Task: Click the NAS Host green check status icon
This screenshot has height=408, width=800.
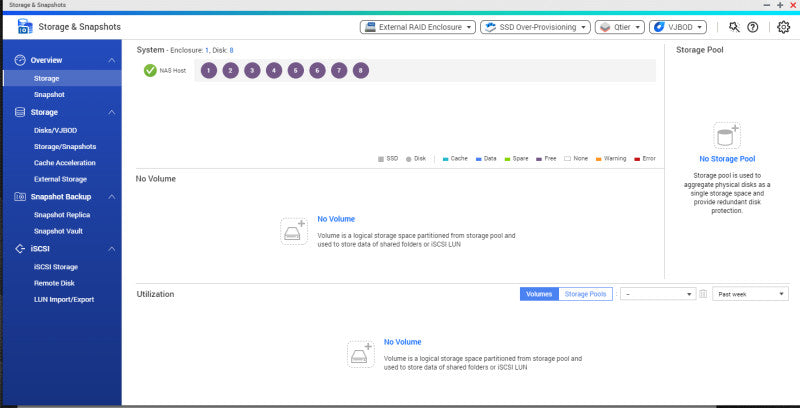Action: 150,70
